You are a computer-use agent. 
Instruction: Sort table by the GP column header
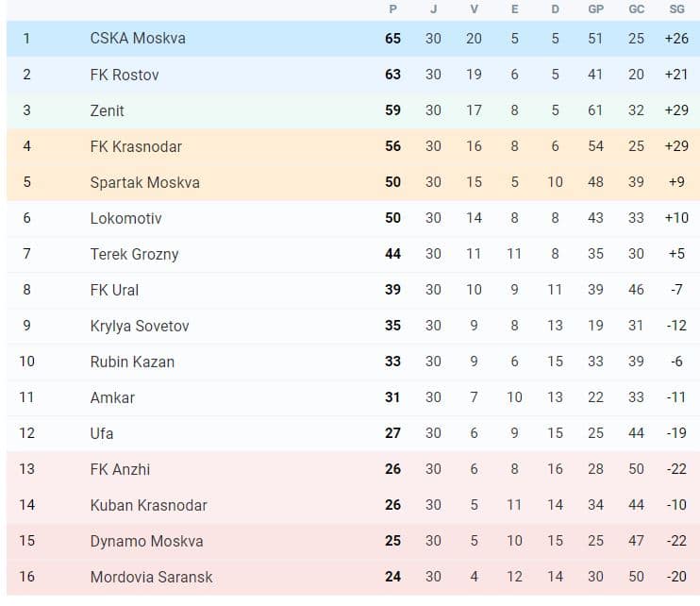pos(595,9)
